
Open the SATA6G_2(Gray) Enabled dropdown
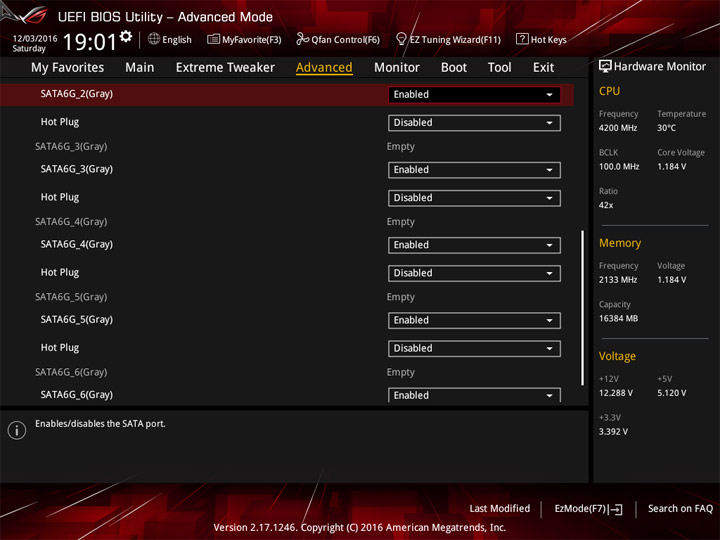[474, 95]
